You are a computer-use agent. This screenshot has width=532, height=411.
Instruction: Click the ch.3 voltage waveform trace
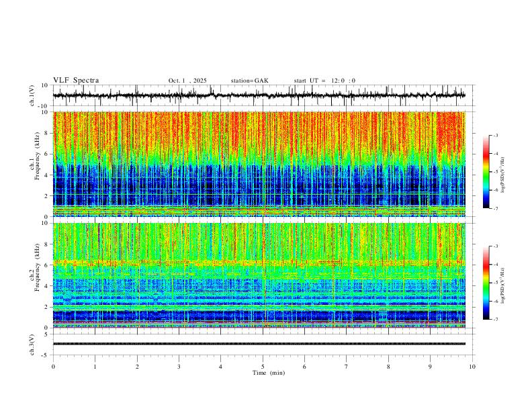[x=259, y=344]
